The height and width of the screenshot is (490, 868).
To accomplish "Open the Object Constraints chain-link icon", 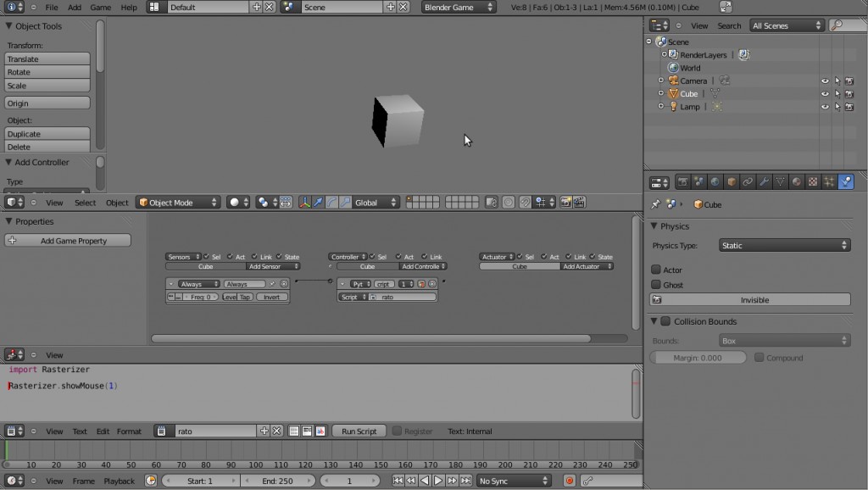I will tap(747, 181).
